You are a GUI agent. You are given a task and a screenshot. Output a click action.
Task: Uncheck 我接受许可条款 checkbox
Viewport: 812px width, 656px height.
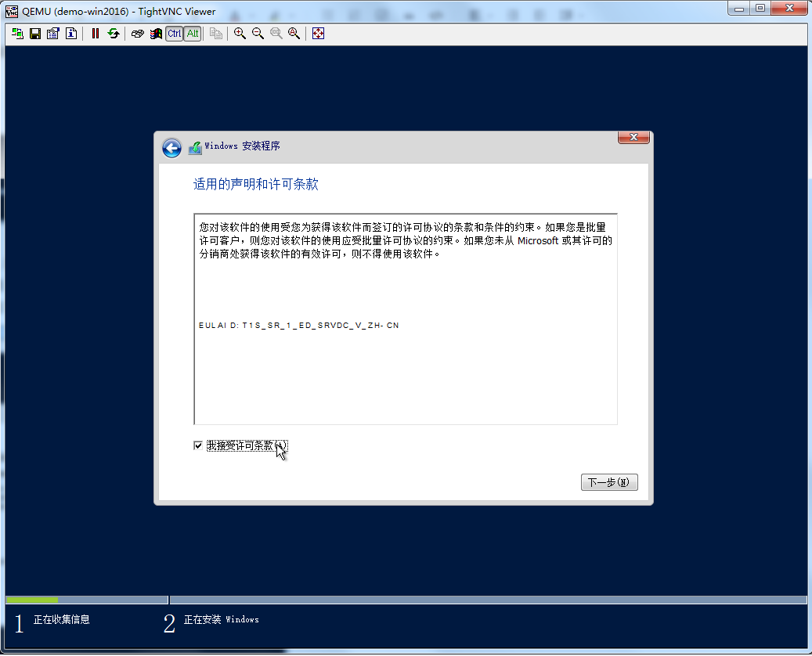click(198, 445)
